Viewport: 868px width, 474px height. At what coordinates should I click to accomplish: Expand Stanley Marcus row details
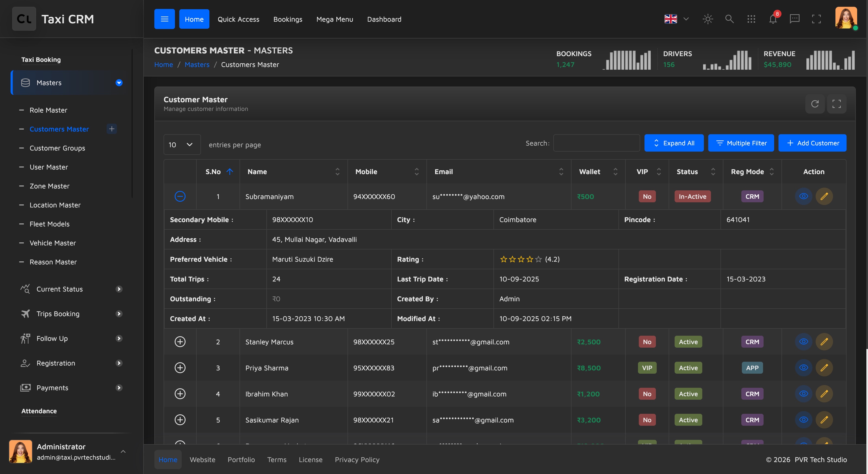[180, 342]
